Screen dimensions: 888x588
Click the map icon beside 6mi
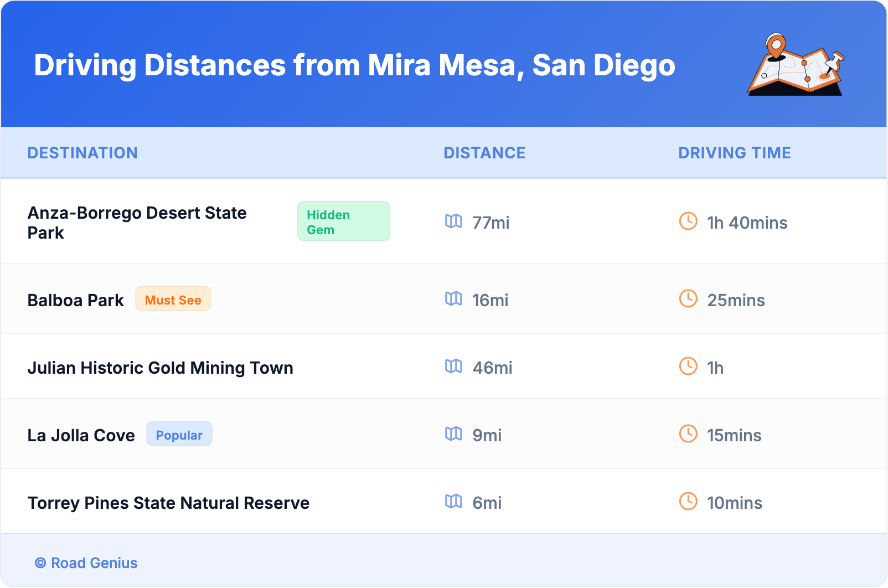pyautogui.click(x=453, y=502)
